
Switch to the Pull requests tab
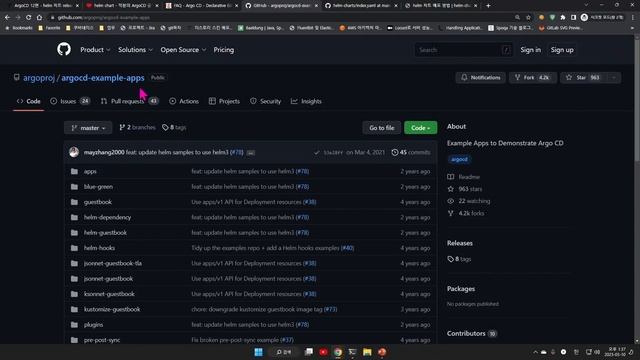coord(129,101)
